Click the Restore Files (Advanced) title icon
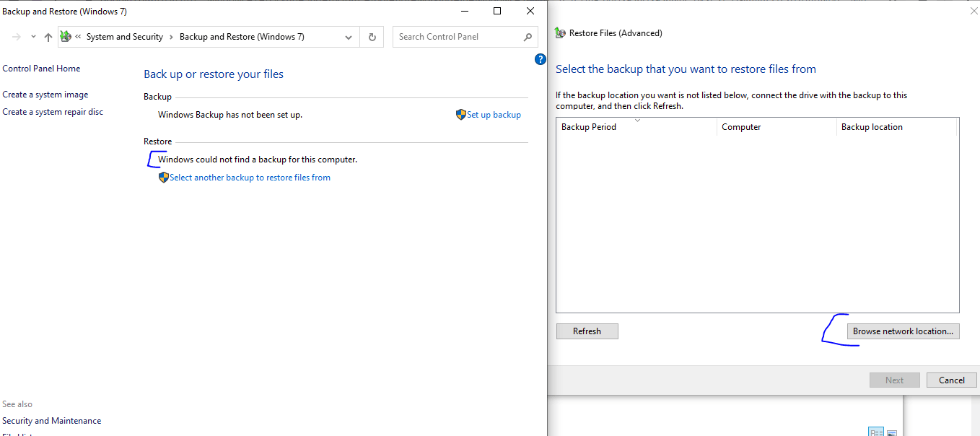This screenshot has height=436, width=980. (561, 33)
